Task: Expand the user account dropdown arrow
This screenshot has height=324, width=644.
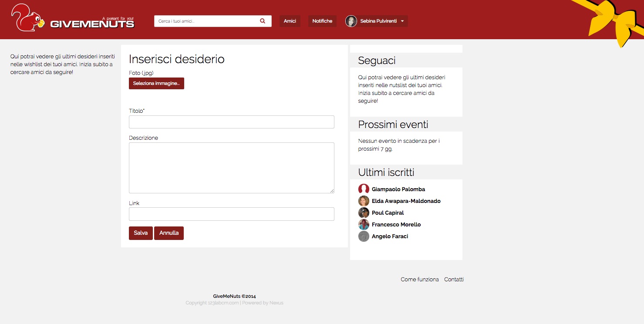Action: 402,21
